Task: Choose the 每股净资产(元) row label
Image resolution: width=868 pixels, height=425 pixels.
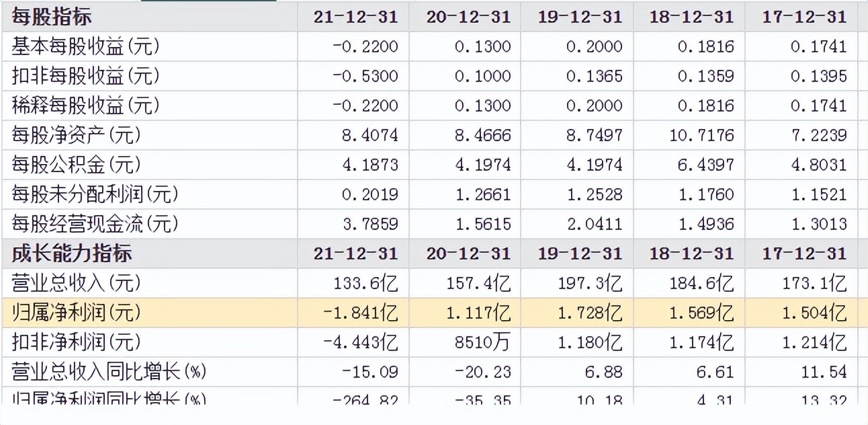Action: 77,135
